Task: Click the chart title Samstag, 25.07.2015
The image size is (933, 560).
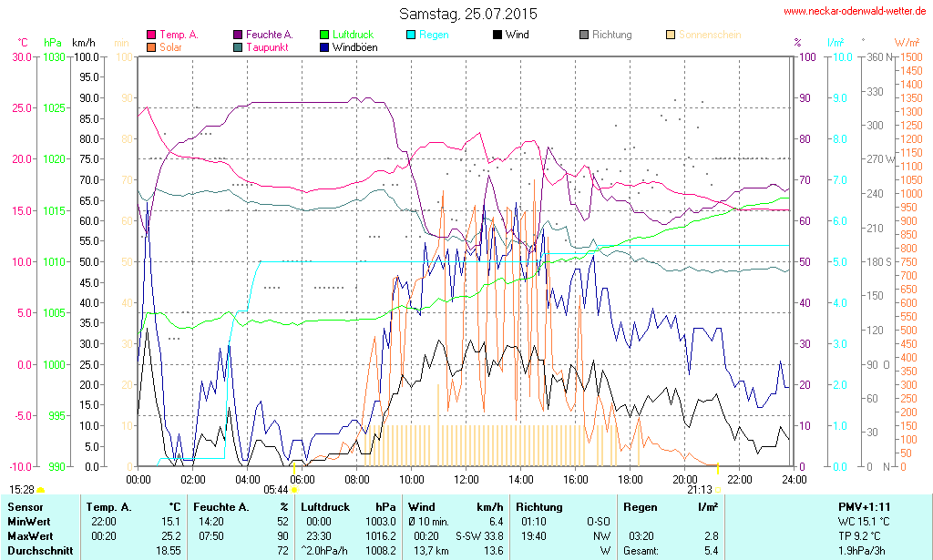Action: pos(468,14)
